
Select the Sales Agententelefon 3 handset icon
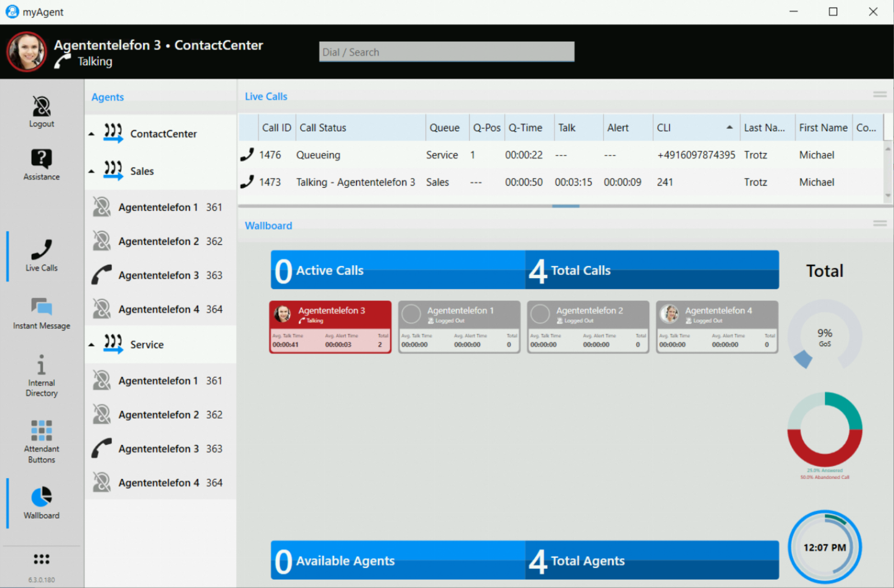point(102,275)
